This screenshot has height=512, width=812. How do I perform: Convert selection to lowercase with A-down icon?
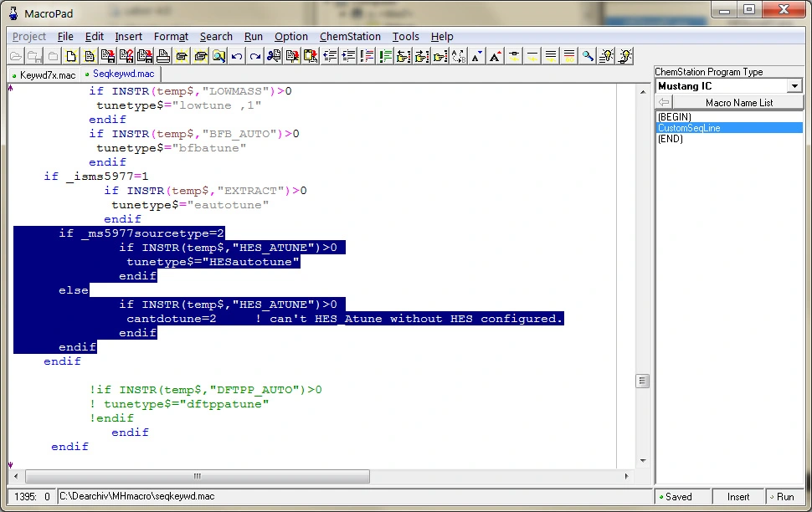click(477, 56)
